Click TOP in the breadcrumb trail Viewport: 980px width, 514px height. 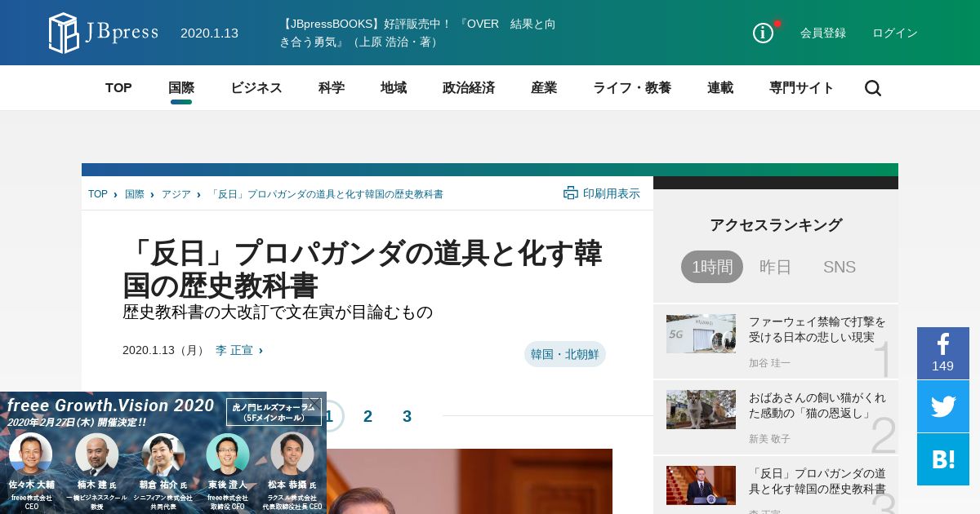98,194
